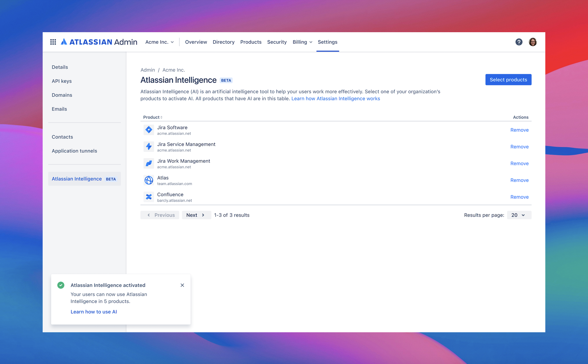Remove Jira Software from AI
588x364 pixels.
(x=519, y=130)
